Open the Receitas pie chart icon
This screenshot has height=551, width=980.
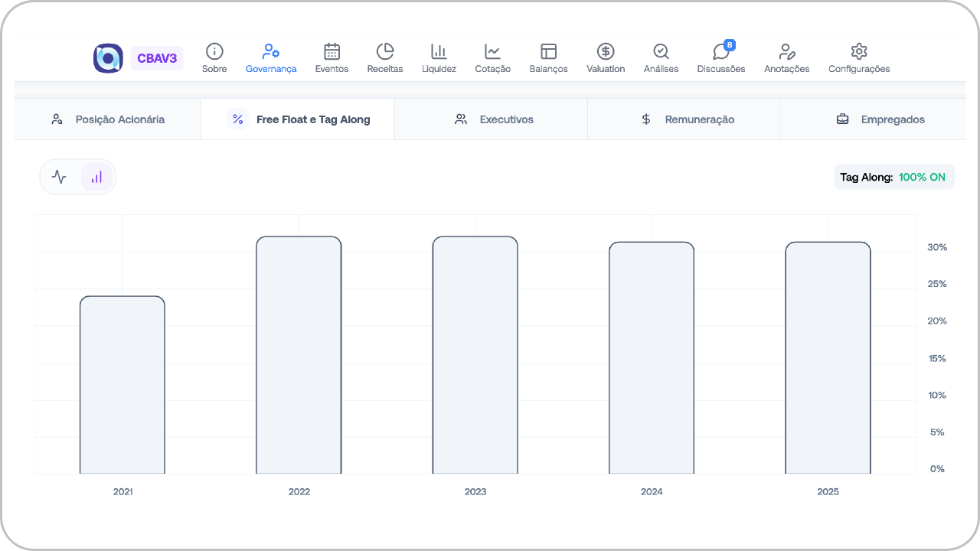(385, 51)
